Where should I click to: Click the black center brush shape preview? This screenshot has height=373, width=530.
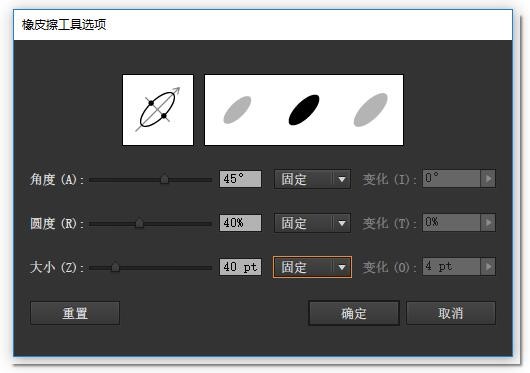[304, 110]
